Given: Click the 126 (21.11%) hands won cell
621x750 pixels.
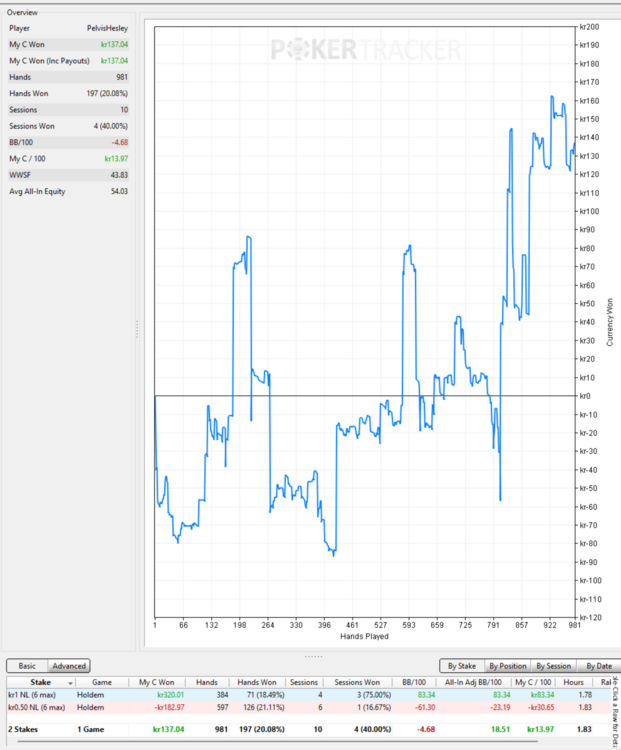Looking at the screenshot, I should coord(264,707).
